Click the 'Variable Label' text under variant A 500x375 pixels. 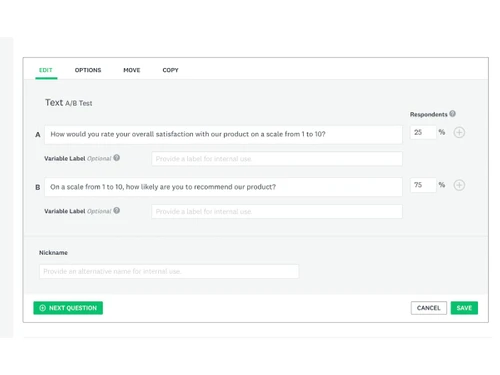(x=65, y=158)
